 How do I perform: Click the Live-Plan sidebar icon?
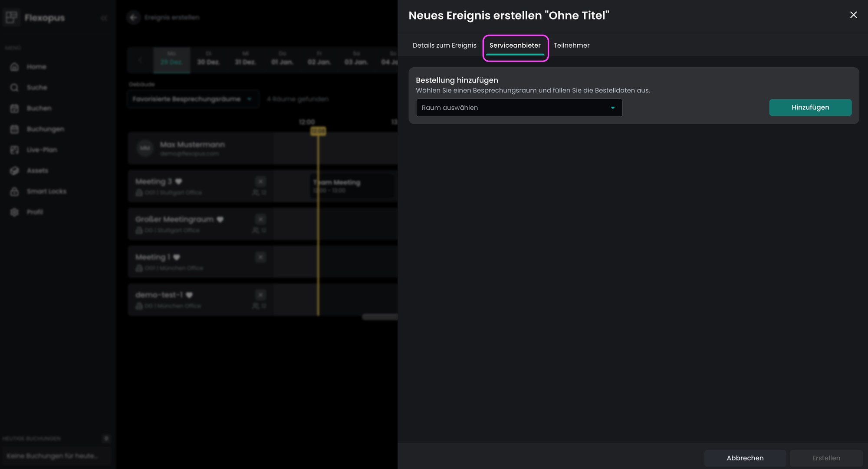(x=14, y=150)
